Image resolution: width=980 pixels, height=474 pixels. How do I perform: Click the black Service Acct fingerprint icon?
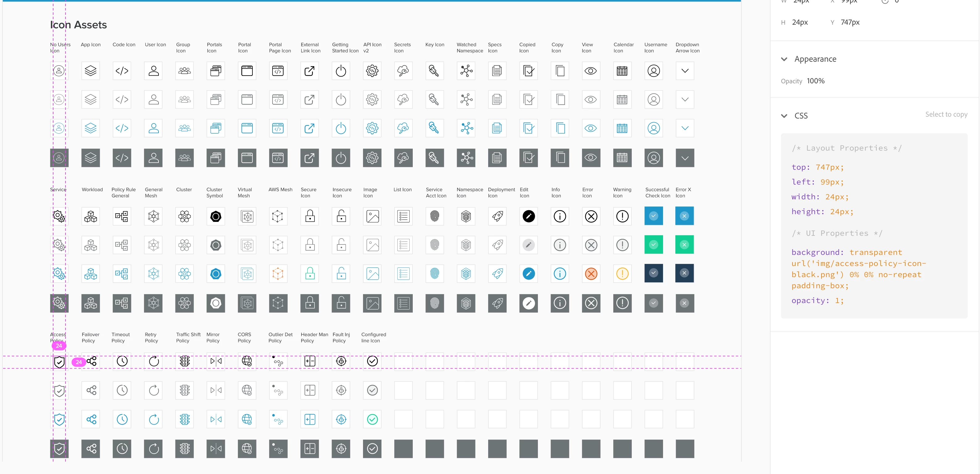pyautogui.click(x=434, y=216)
